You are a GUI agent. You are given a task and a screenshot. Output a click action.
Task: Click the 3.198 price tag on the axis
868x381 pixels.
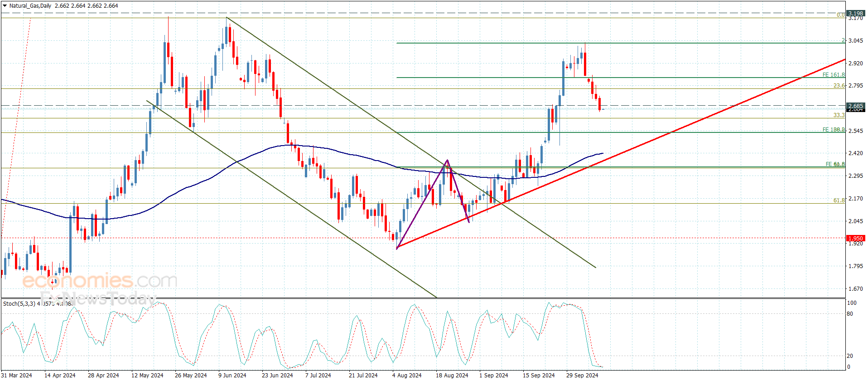point(856,13)
